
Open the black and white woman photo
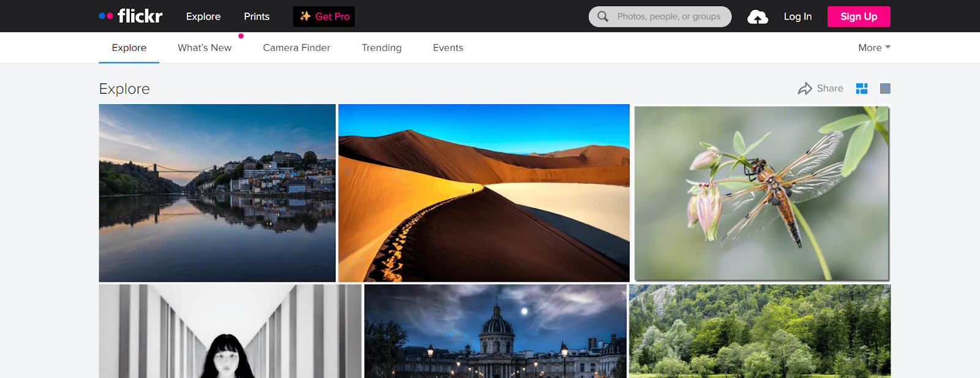230,331
